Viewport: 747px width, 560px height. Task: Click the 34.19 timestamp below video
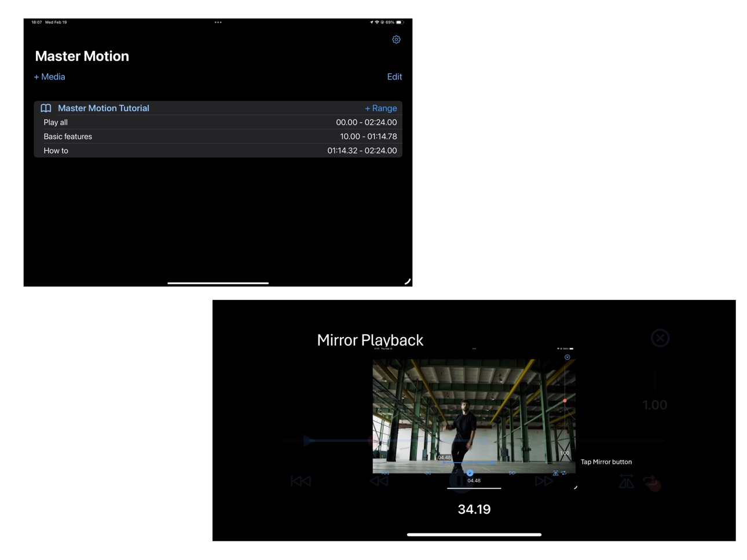click(x=474, y=510)
